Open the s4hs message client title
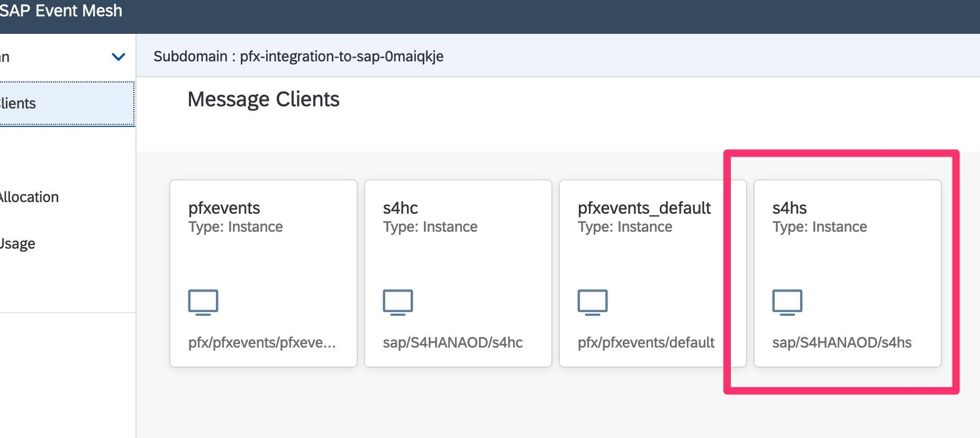Screen dimensions: 980x438 coord(790,208)
